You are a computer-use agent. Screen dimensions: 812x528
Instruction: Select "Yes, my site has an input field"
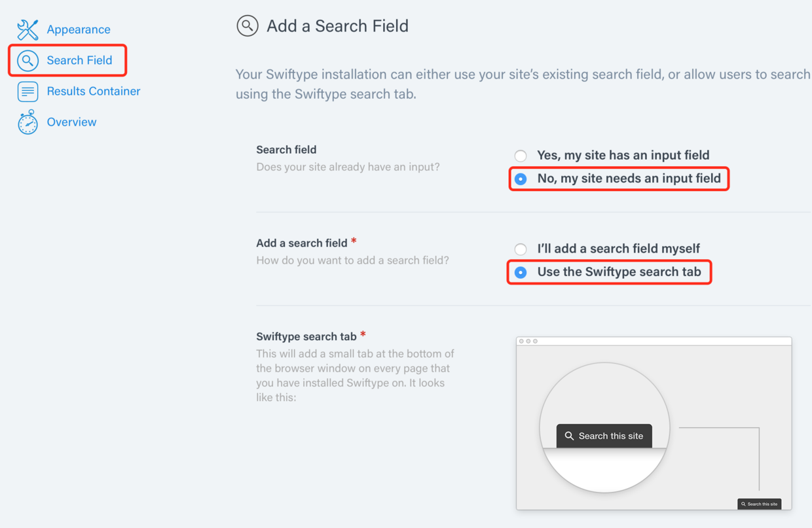coord(521,156)
